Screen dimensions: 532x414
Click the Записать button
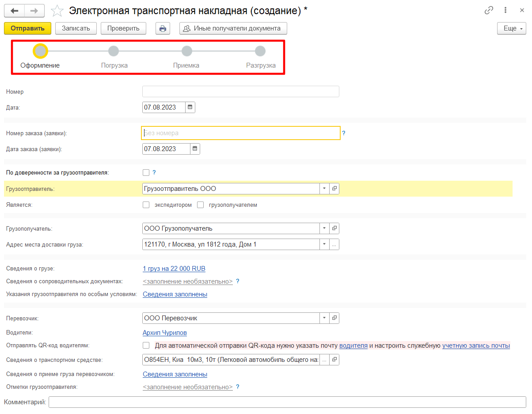pos(76,28)
